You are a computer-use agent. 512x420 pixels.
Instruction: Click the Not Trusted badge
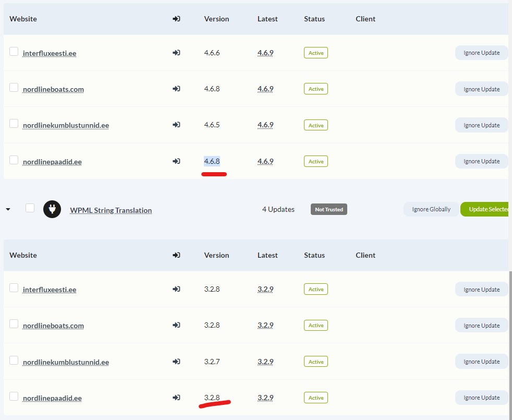pos(329,209)
